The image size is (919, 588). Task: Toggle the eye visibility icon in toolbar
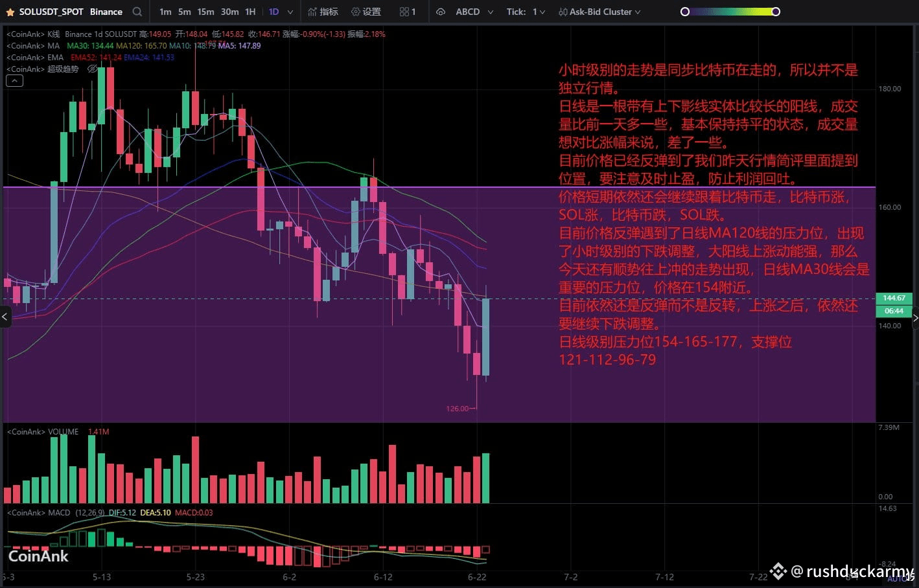441,12
